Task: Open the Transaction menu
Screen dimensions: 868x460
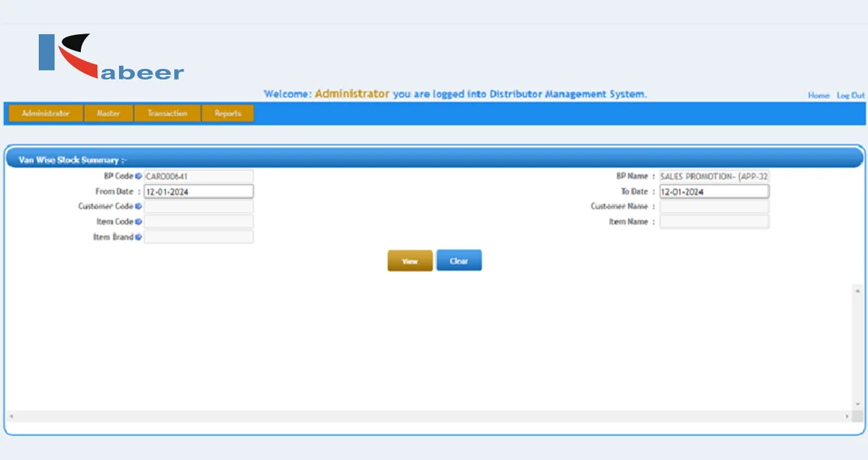Action: click(166, 113)
